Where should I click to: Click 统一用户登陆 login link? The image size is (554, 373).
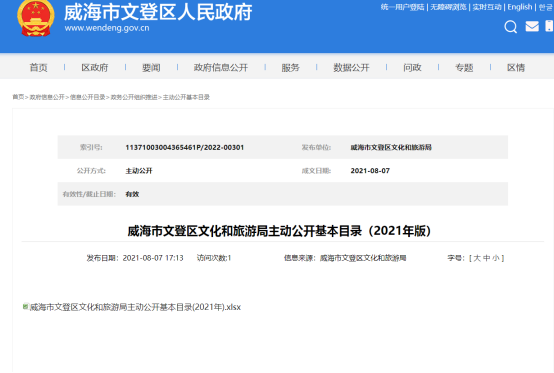[x=402, y=7]
